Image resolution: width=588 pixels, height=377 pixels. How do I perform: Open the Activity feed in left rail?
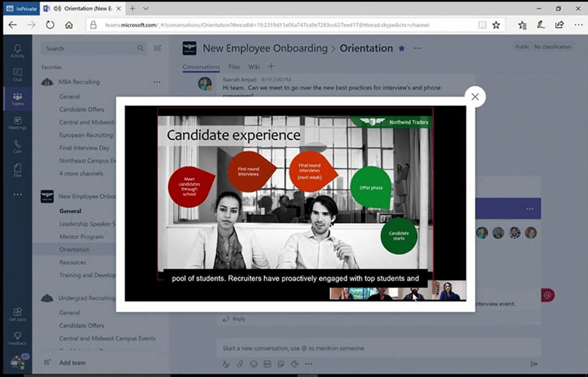click(x=17, y=51)
